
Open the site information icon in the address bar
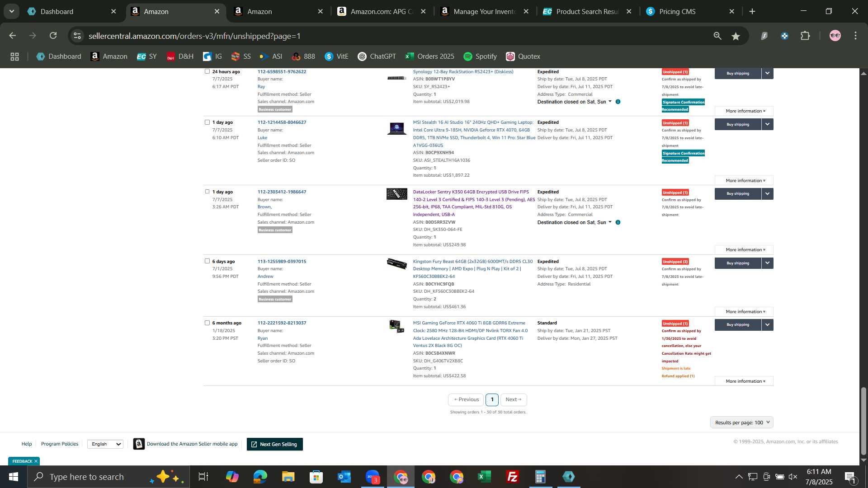tap(77, 36)
